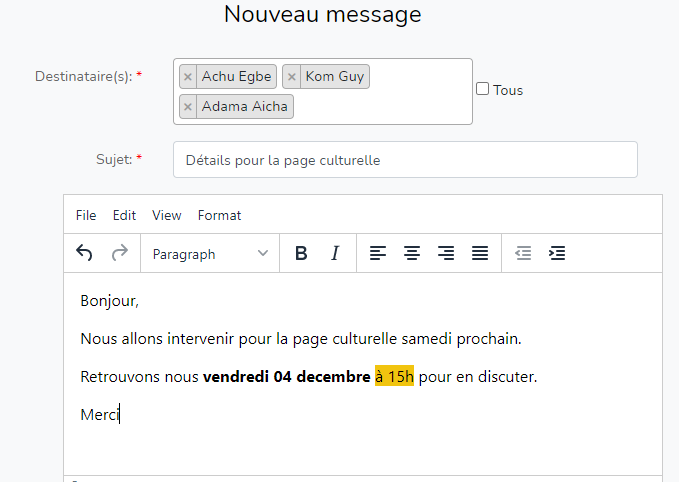
Task: Remove recipient Kom Guy
Action: click(291, 77)
